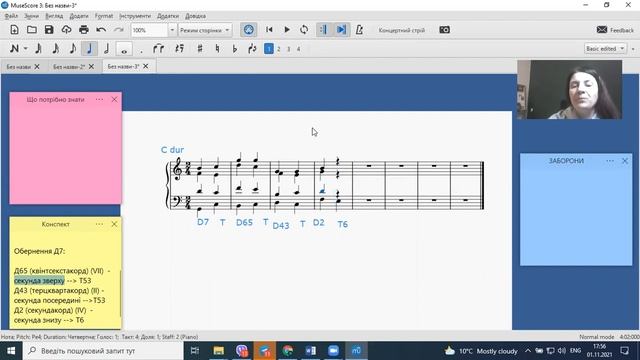Select voice 3

coord(289,49)
